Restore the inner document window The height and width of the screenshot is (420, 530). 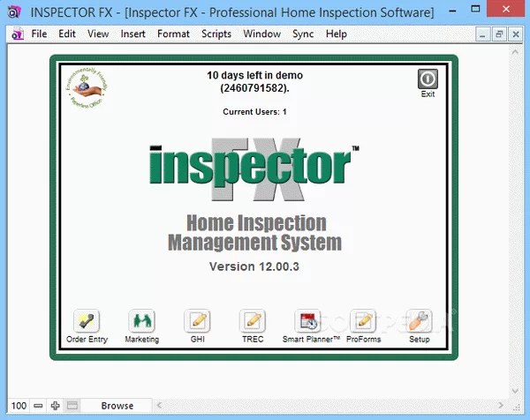(499, 34)
